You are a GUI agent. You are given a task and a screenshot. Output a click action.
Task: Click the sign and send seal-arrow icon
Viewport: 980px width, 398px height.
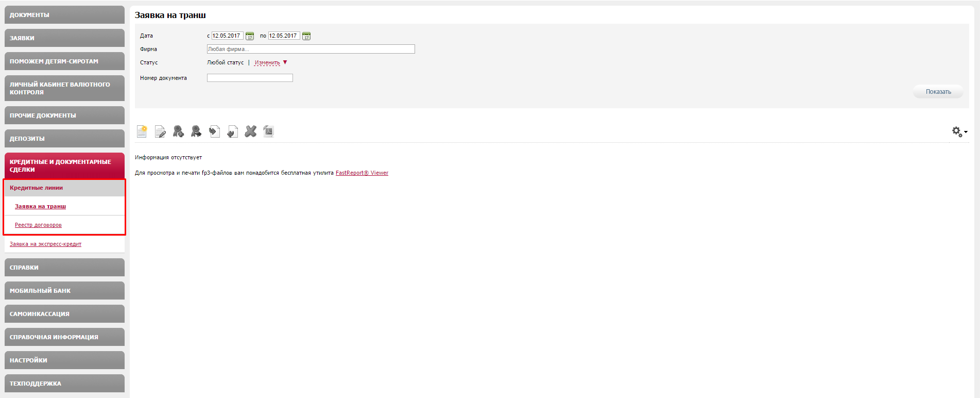click(196, 131)
